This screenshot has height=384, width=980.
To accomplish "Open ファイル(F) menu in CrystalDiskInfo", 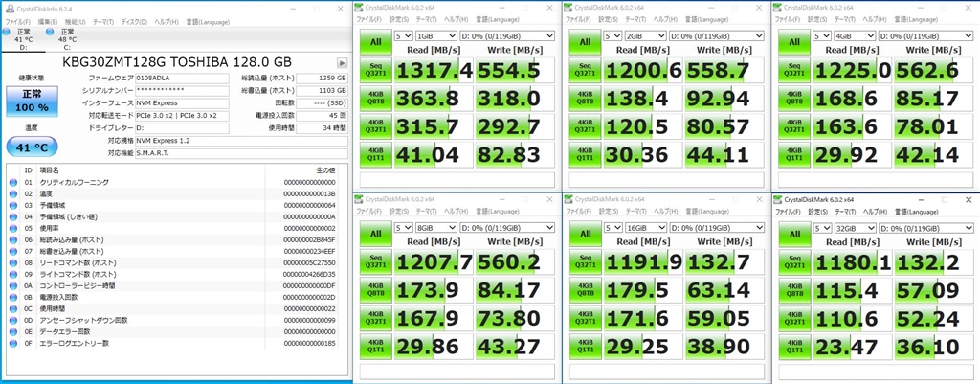I will point(17,22).
